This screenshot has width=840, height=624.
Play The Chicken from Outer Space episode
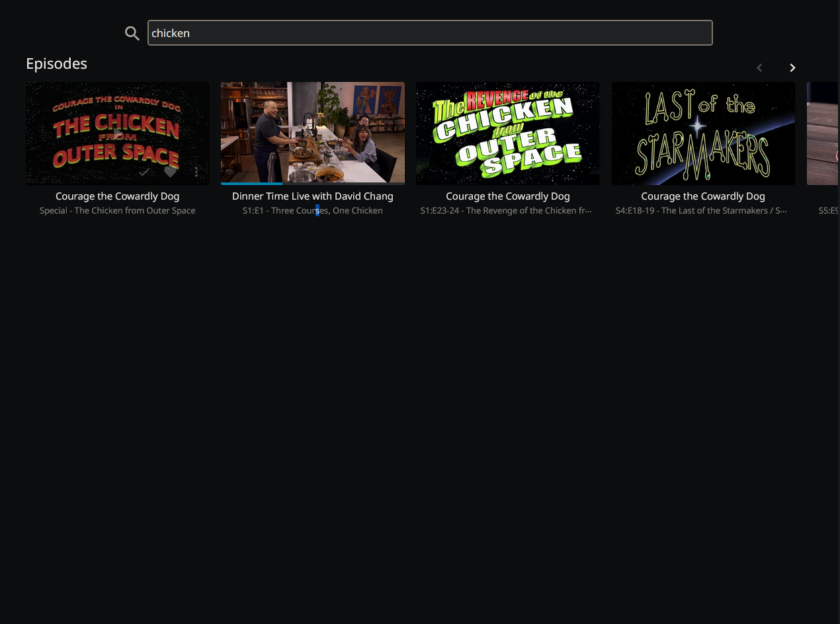coord(117,134)
